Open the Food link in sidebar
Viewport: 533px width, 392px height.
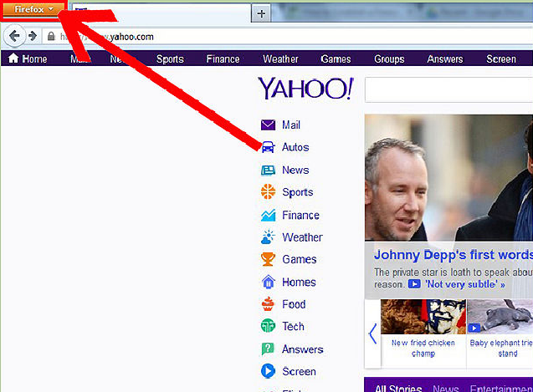coord(294,304)
